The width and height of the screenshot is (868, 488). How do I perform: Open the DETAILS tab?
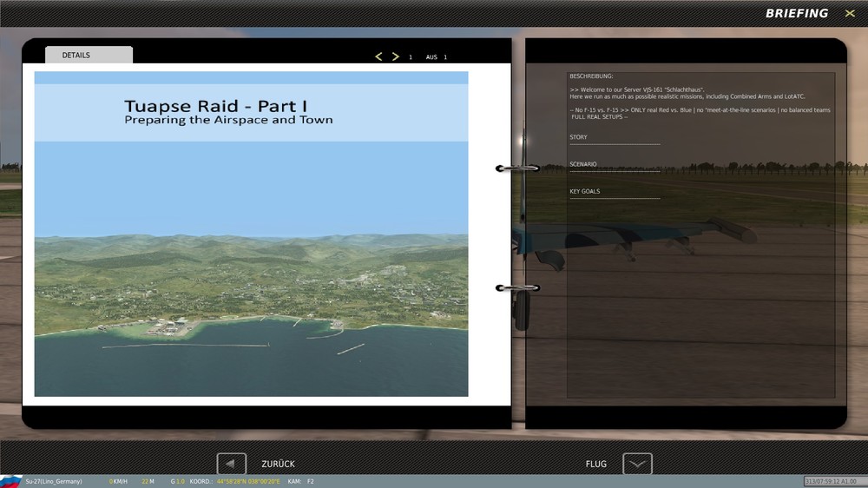pyautogui.click(x=89, y=55)
